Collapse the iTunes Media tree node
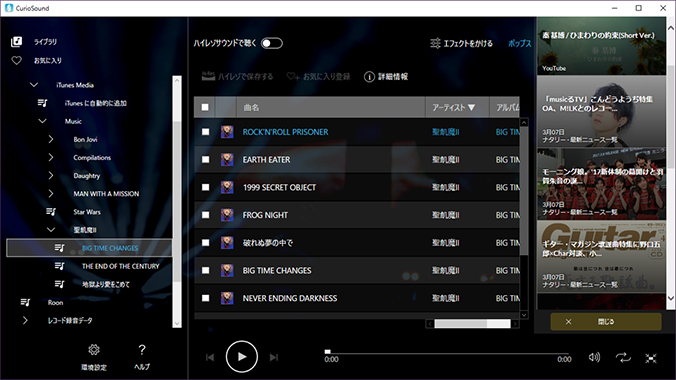The width and height of the screenshot is (676, 380). coord(34,85)
